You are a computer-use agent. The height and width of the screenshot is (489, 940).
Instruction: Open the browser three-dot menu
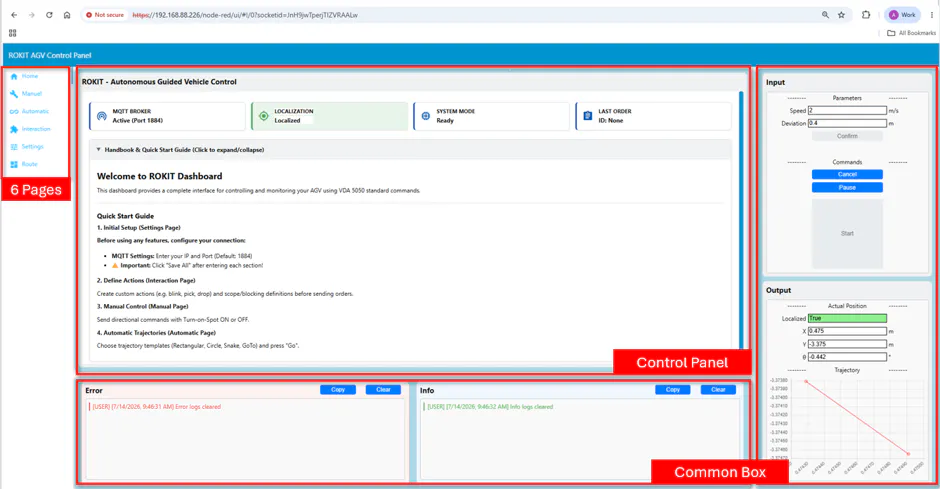click(932, 15)
